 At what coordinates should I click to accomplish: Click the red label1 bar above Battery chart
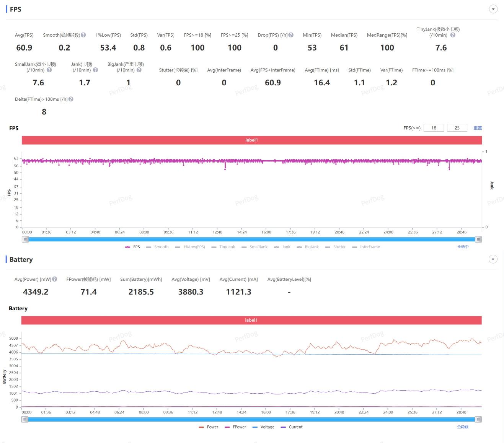click(x=251, y=320)
